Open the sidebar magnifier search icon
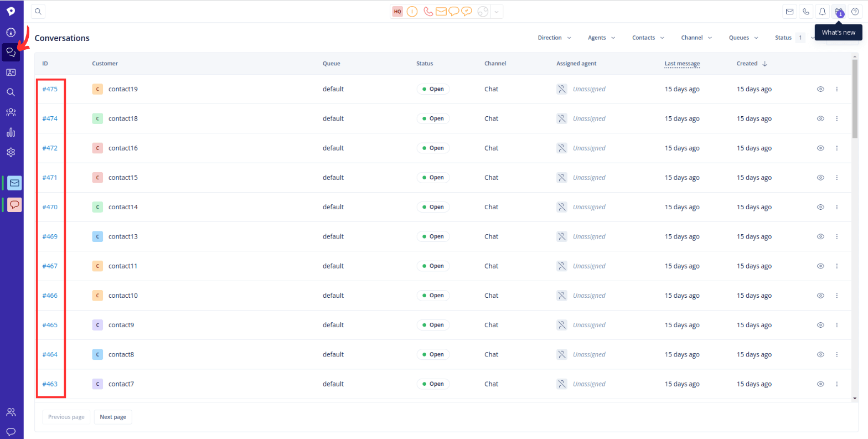Image resolution: width=868 pixels, height=439 pixels. [x=11, y=92]
